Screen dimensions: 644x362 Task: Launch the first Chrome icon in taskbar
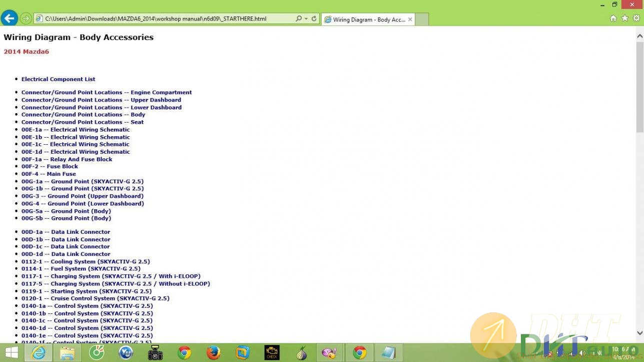[x=184, y=352]
